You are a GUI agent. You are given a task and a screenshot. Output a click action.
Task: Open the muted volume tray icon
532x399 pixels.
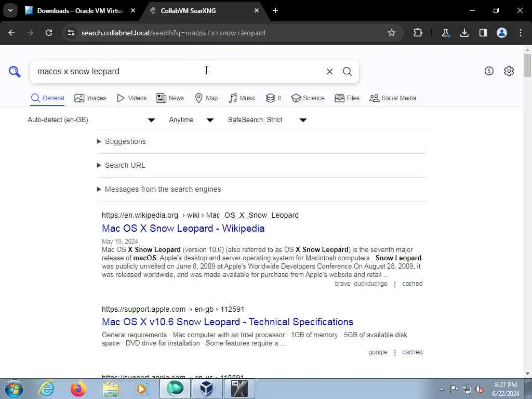pyautogui.click(x=480, y=389)
